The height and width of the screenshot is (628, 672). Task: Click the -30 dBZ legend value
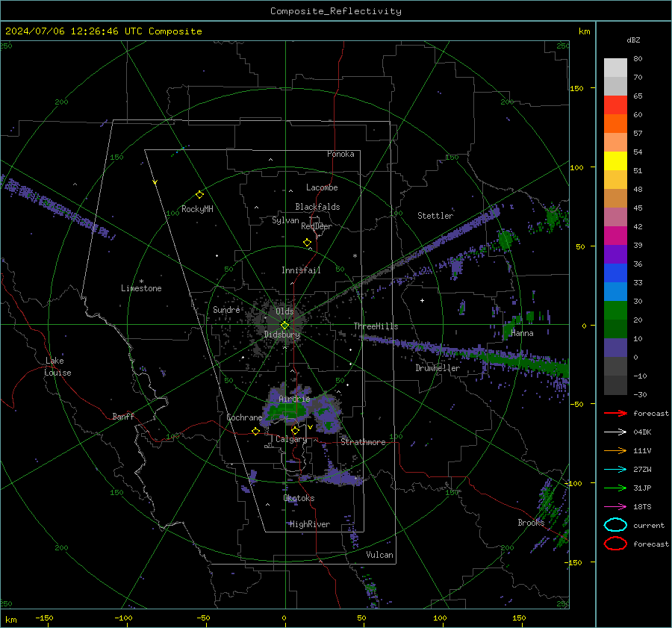pyautogui.click(x=640, y=394)
